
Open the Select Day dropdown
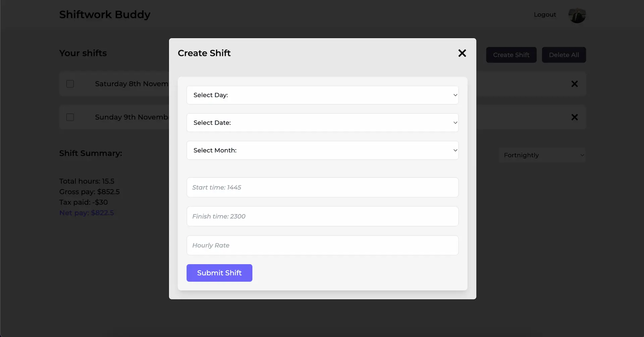[x=322, y=95]
